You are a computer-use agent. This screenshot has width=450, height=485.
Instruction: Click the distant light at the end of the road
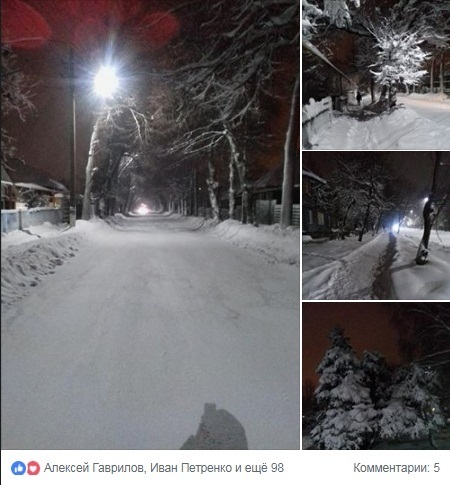point(143,209)
